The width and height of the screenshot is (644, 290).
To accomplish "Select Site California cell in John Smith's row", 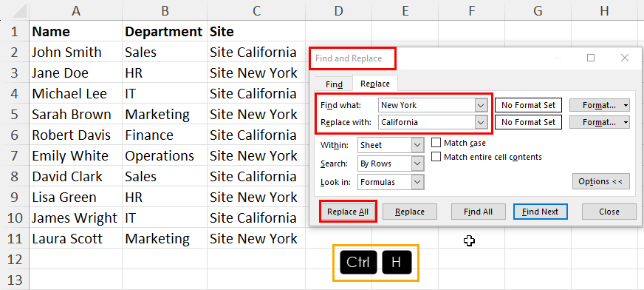I will point(256,52).
